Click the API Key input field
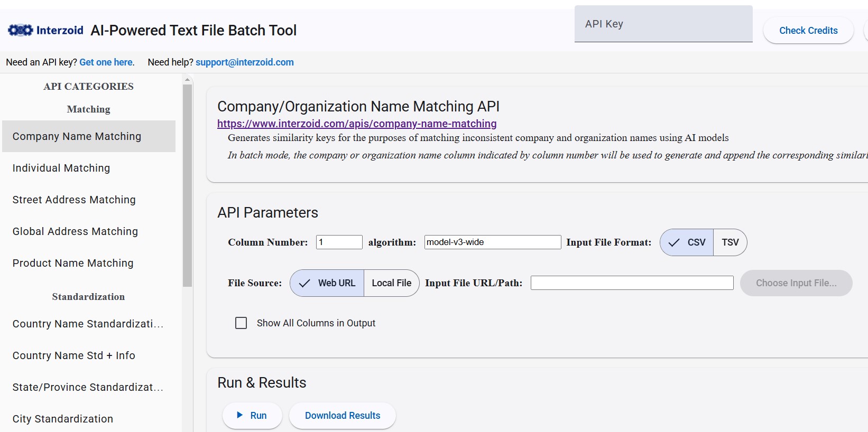Image resolution: width=868 pixels, height=432 pixels. [663, 24]
